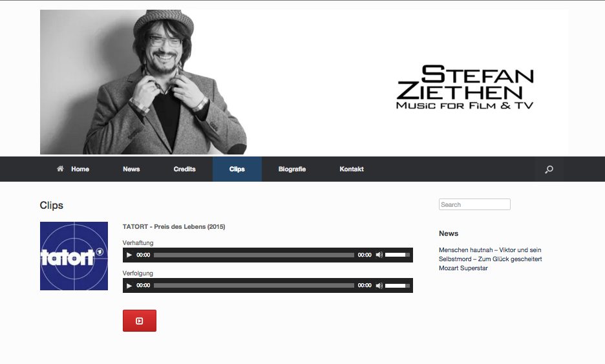Adjust the Verhaftung volume slider
The height and width of the screenshot is (364, 605).
point(398,255)
